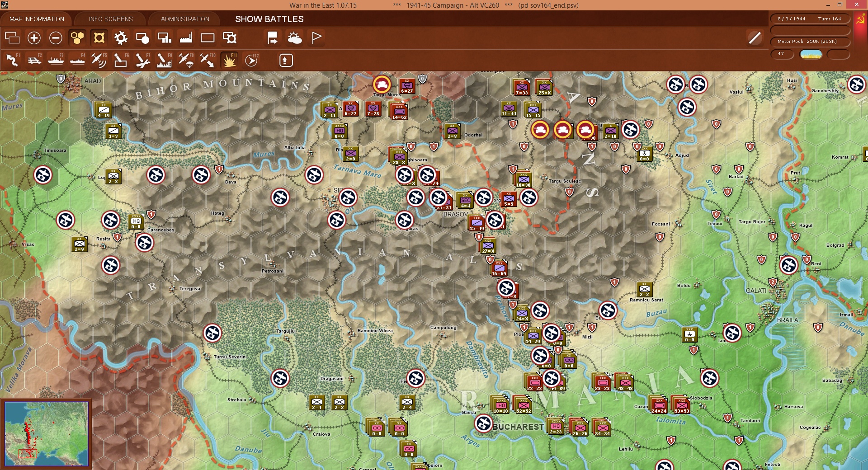Toggle F11 show battles mode
The image size is (868, 470).
(x=230, y=60)
